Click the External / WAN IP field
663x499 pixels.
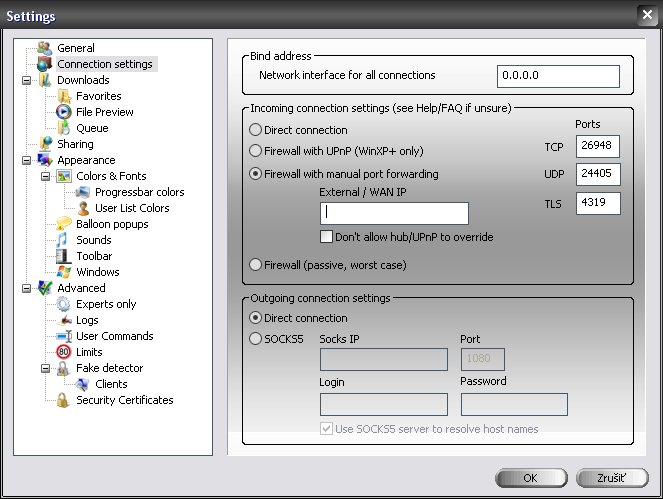pos(394,213)
